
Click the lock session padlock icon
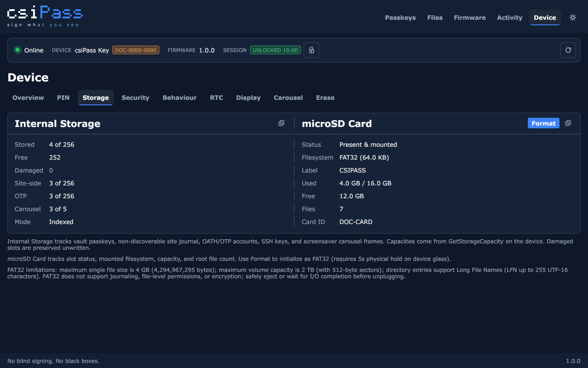[x=311, y=50]
